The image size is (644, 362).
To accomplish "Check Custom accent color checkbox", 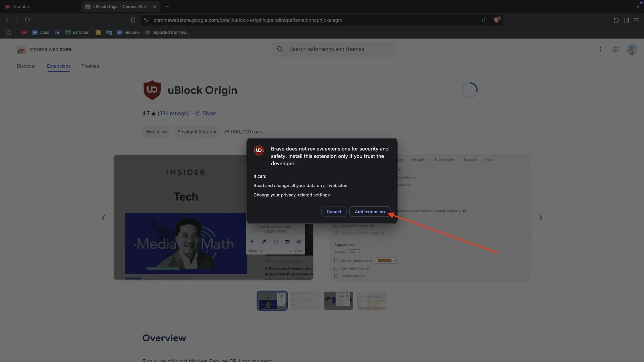I will pyautogui.click(x=336, y=260).
